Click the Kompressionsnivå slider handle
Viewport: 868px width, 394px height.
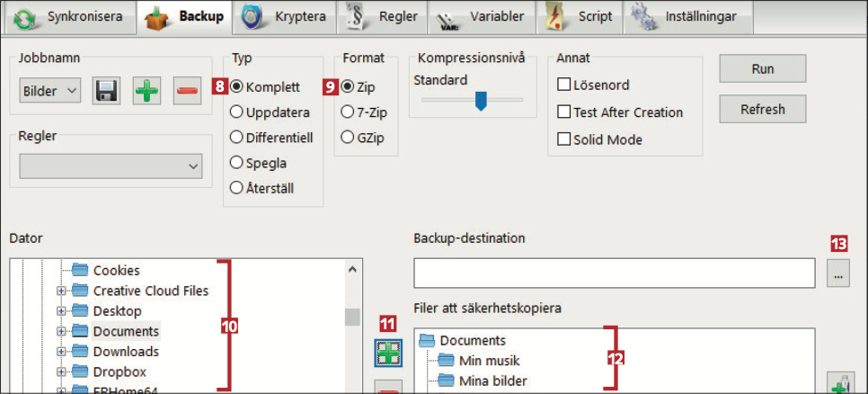point(481,100)
